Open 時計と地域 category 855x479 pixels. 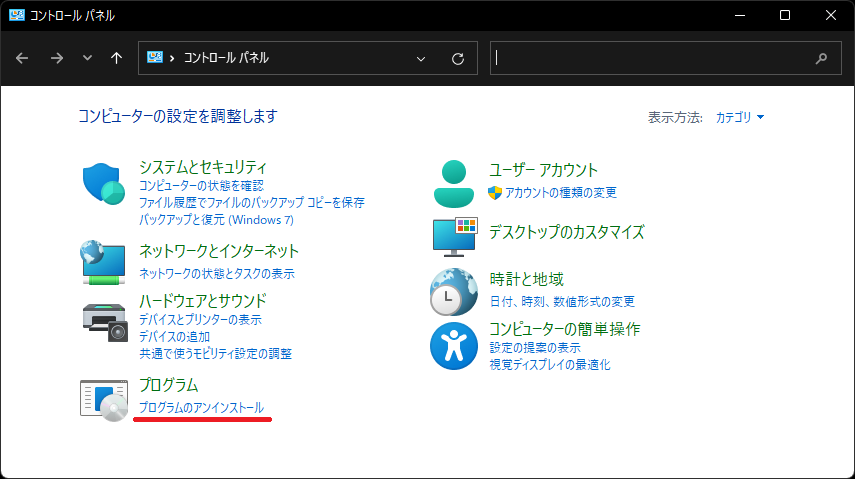coord(526,279)
